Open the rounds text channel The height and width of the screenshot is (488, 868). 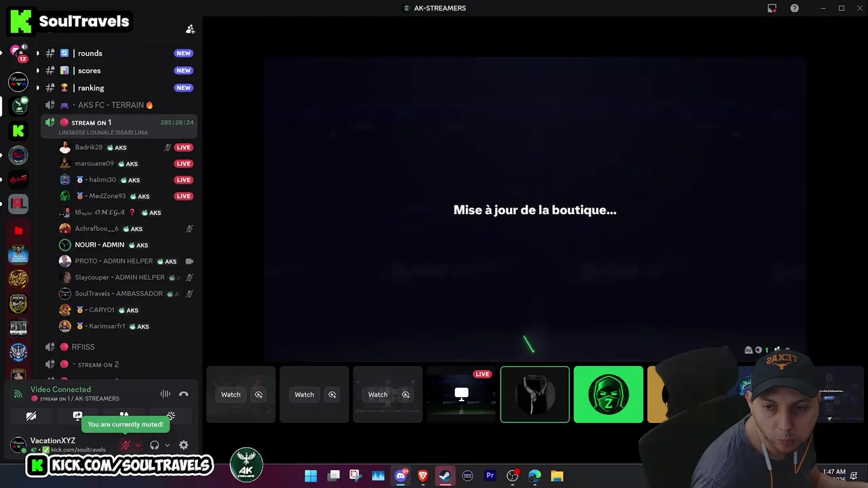[x=119, y=53]
